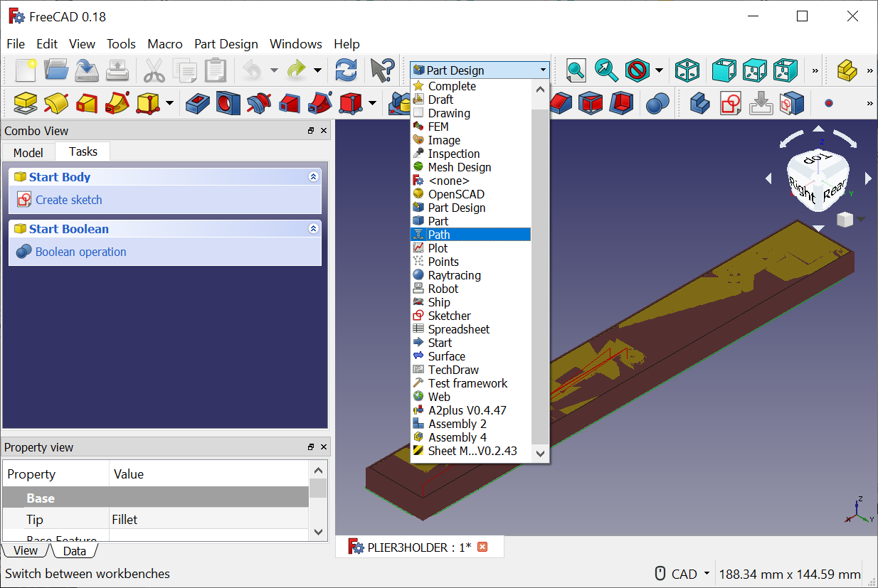The image size is (878, 588).
Task: Click the Paste clipboard icon
Action: click(215, 70)
